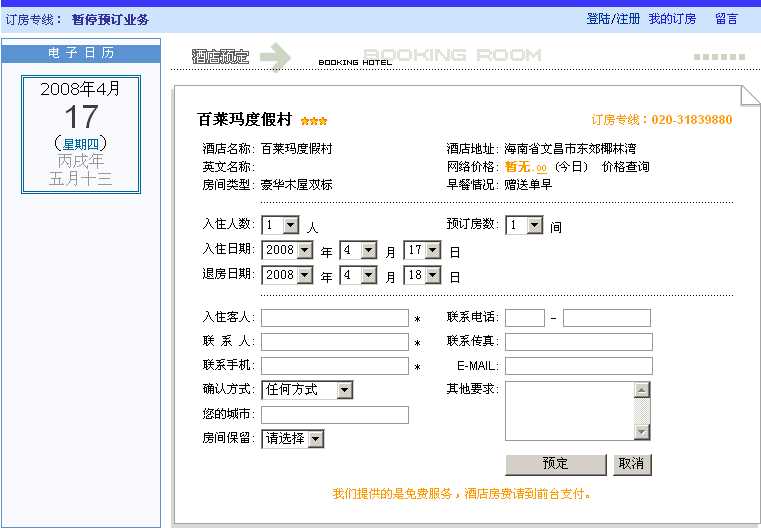Click the 取消 button
The height and width of the screenshot is (532, 761).
[632, 465]
